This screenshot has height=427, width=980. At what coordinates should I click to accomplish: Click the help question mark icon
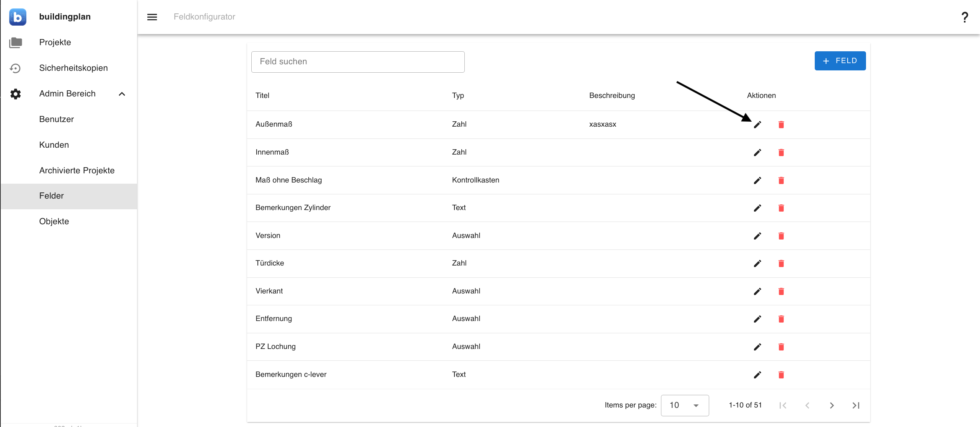(x=965, y=17)
